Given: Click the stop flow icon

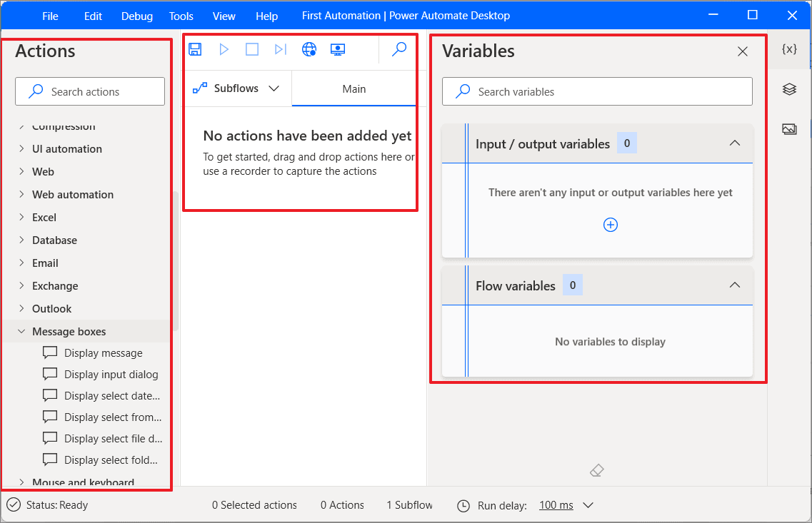Looking at the screenshot, I should [251, 49].
